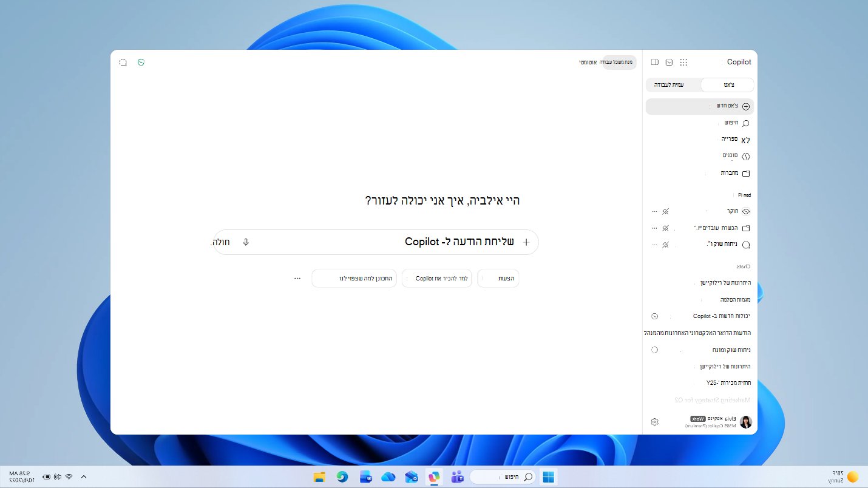Screen dimensions: 868x488
Task: Open Outlook from the taskbar
Action: pos(411,476)
